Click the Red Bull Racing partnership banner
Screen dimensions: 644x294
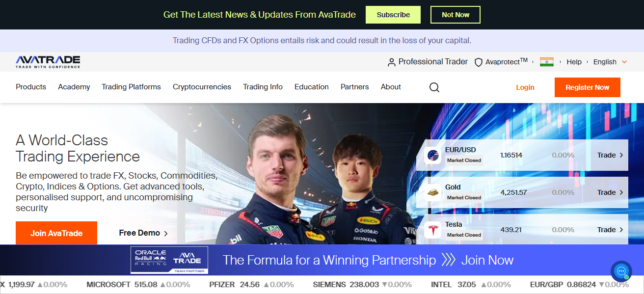[x=322, y=260]
